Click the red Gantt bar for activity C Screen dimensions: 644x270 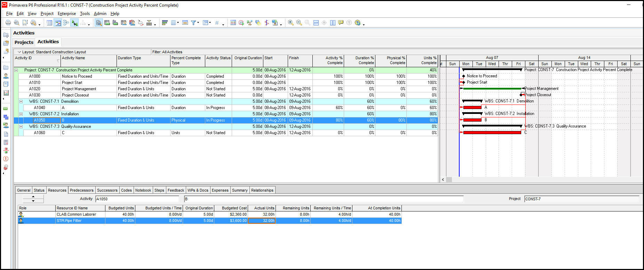point(492,132)
